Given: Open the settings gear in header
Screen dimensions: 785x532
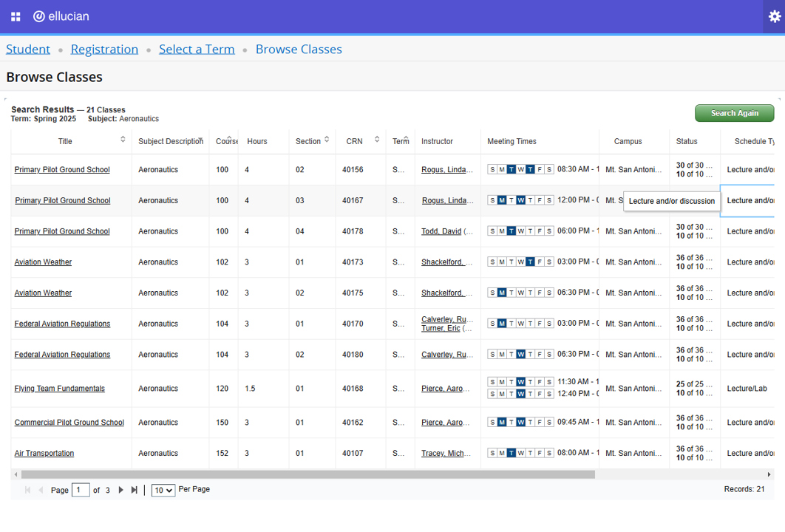Looking at the screenshot, I should coord(774,16).
